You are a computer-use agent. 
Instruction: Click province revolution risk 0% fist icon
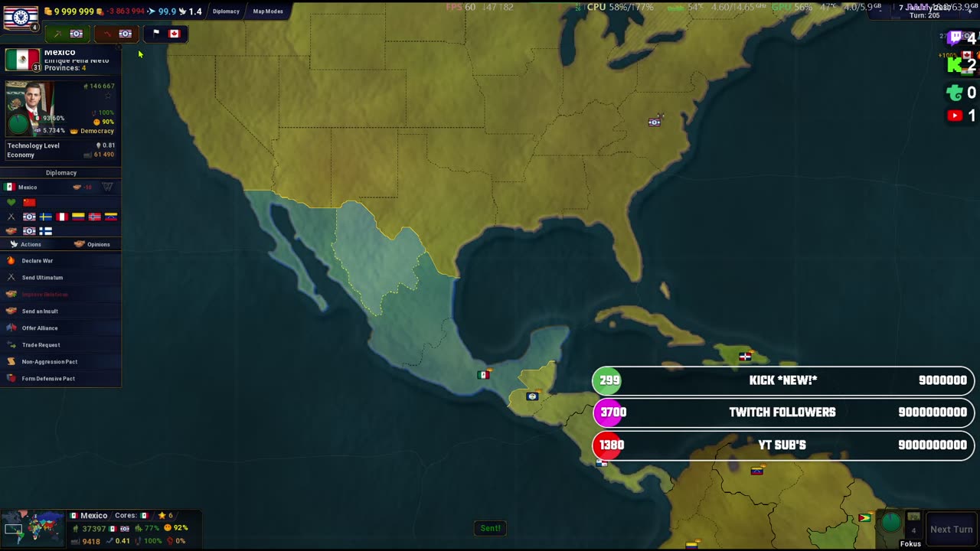pyautogui.click(x=169, y=541)
